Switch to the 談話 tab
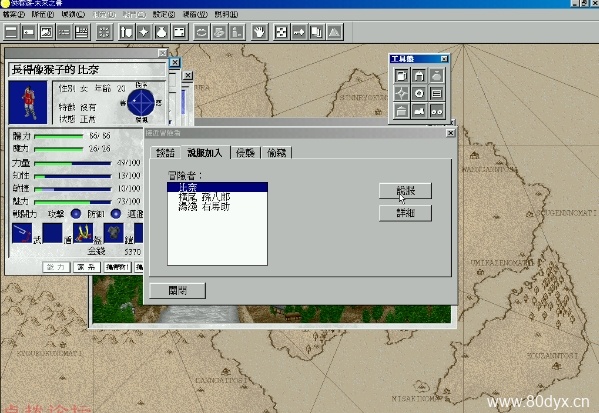 coord(166,153)
